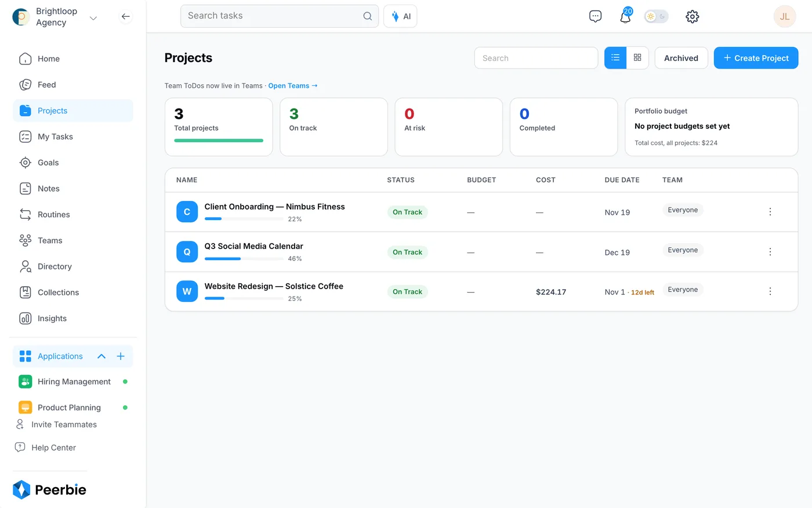Click the Completed summary card
Image resolution: width=812 pixels, height=508 pixels.
tap(563, 127)
